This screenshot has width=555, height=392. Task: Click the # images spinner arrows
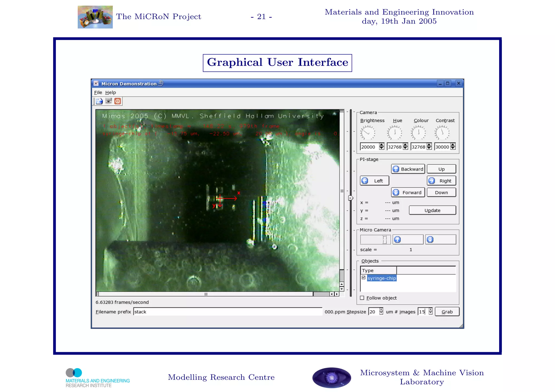point(431,312)
